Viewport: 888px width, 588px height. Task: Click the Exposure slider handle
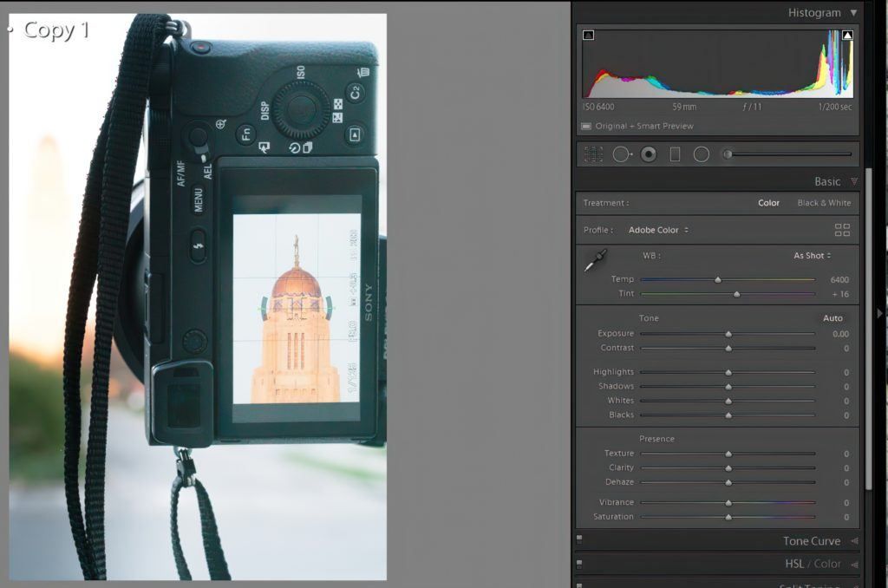coord(728,334)
